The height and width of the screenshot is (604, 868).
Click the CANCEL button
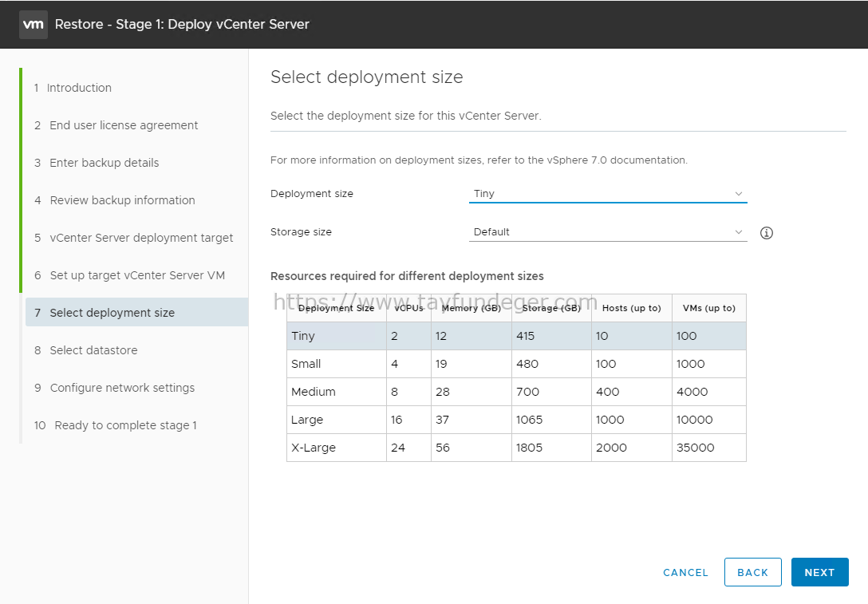click(685, 572)
